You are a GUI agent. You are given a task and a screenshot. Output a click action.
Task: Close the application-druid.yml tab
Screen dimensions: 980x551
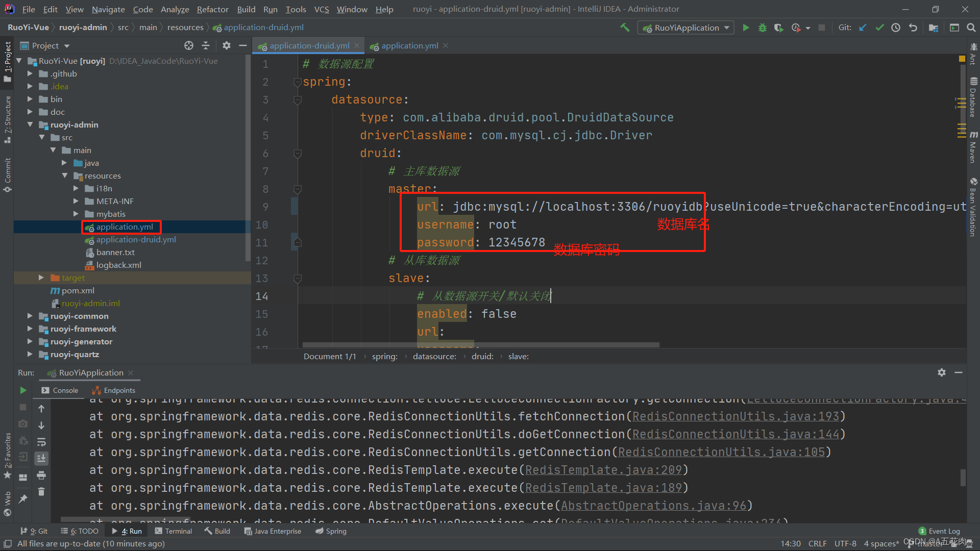(357, 45)
